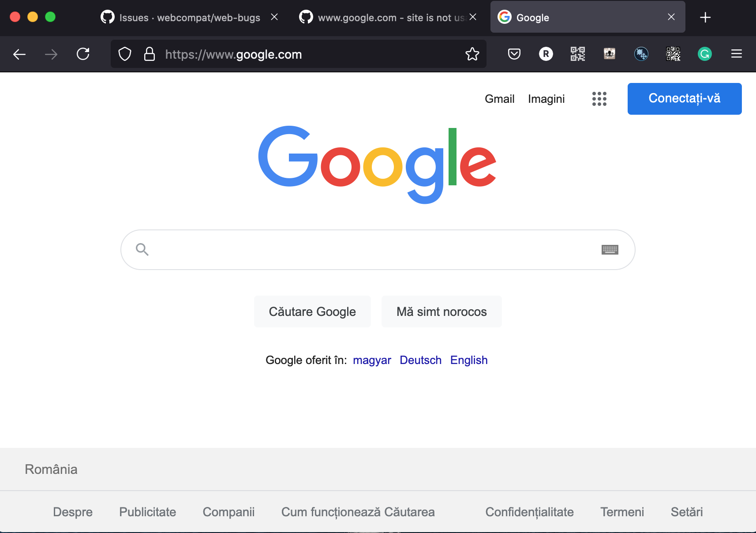Click the Grammarly extension icon
This screenshot has width=756, height=533.
pos(705,54)
